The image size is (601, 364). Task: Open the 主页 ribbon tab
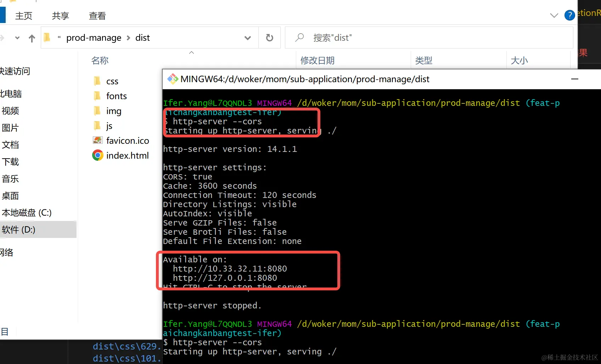(x=24, y=16)
